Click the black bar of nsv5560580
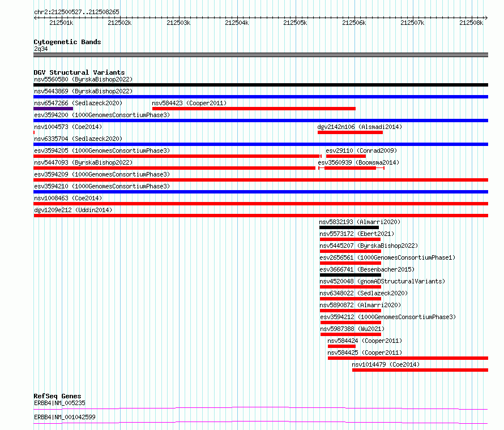The image size is (504, 430). [260, 85]
